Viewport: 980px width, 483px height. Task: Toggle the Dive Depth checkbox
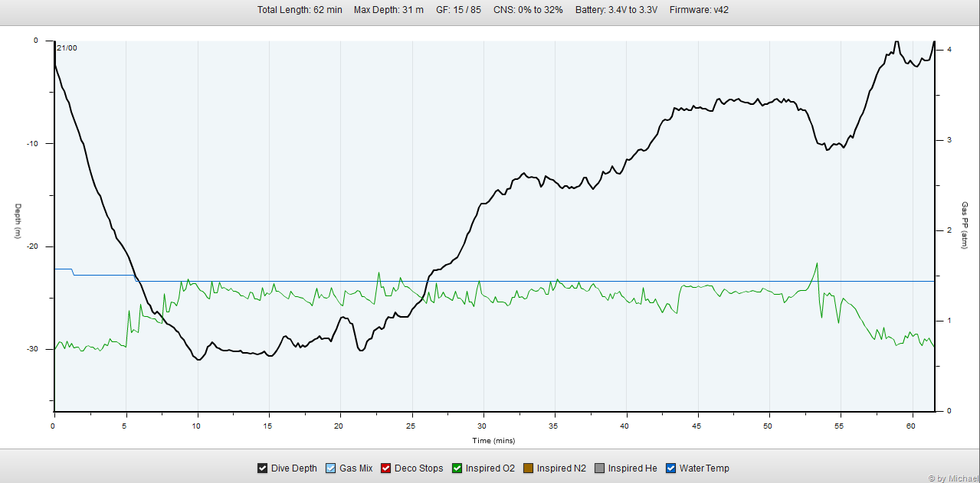pos(262,468)
